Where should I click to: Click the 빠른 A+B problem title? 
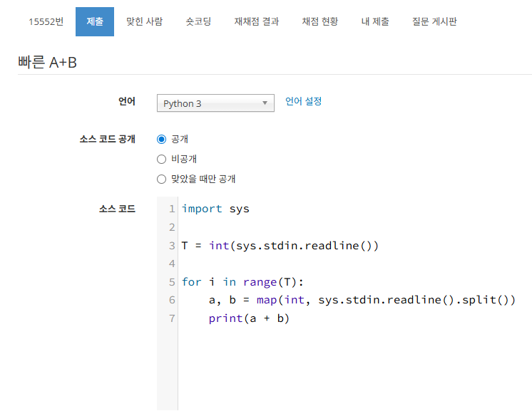[x=48, y=63]
